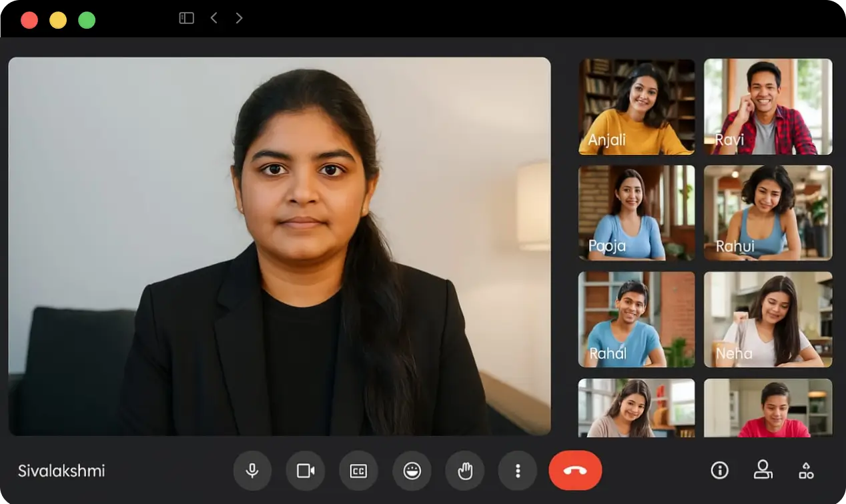Open the activities shapes icon
The width and height of the screenshot is (846, 504).
[x=806, y=471]
